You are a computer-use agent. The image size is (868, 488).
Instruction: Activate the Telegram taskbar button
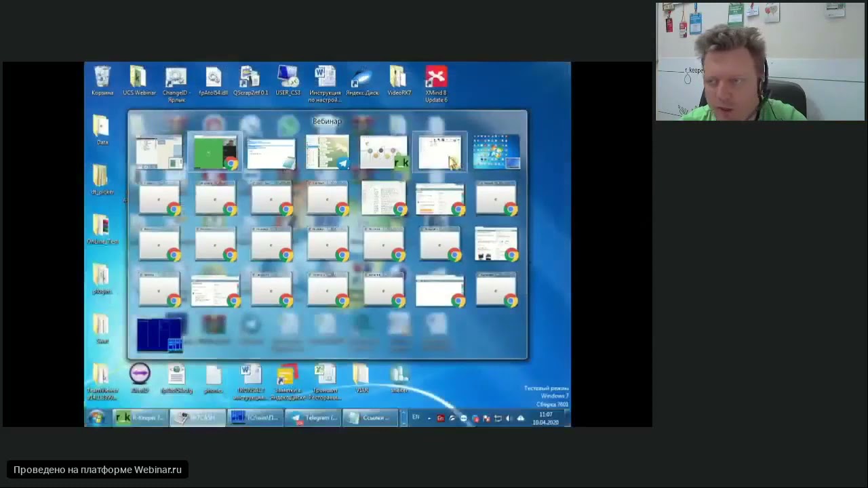pyautogui.click(x=313, y=418)
